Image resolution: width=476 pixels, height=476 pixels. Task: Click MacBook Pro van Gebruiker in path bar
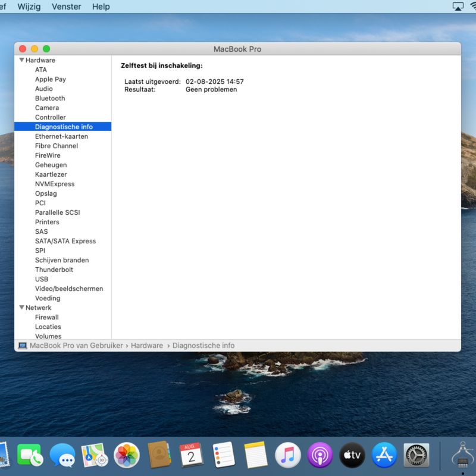click(76, 346)
